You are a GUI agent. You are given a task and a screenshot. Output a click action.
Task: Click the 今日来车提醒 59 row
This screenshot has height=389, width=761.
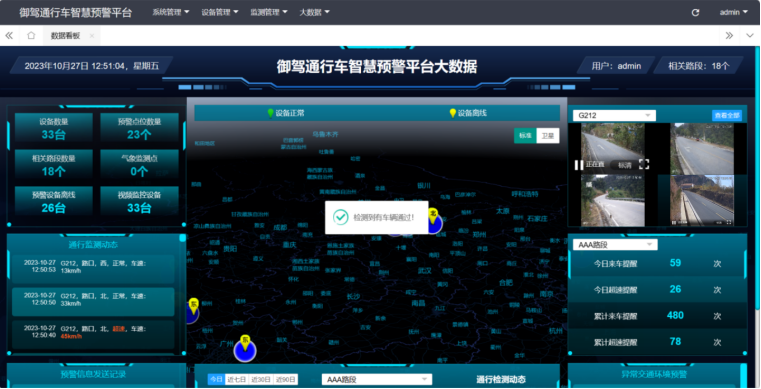(657, 264)
